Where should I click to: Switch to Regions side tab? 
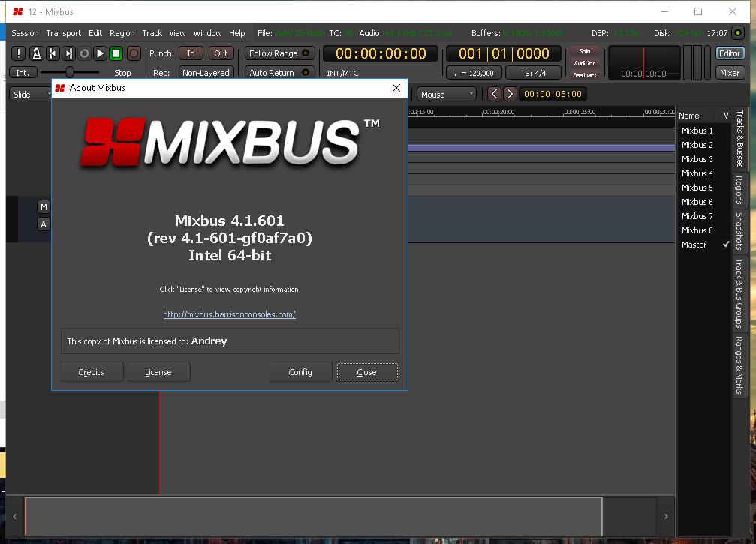[x=739, y=190]
